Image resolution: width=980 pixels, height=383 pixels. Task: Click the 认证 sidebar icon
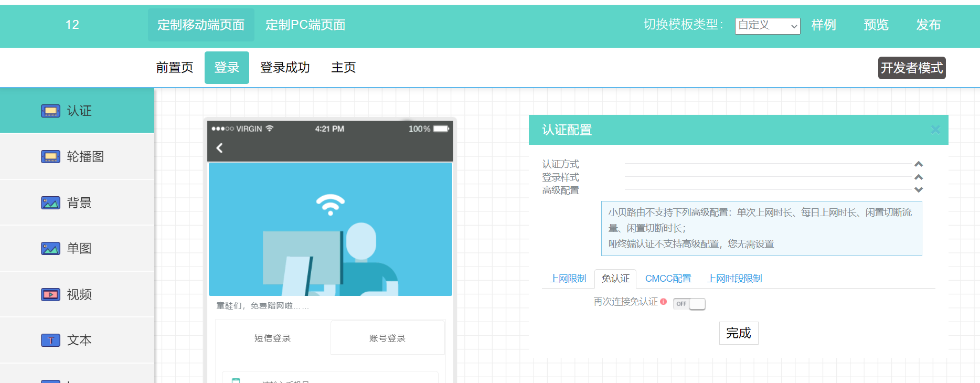(x=50, y=111)
